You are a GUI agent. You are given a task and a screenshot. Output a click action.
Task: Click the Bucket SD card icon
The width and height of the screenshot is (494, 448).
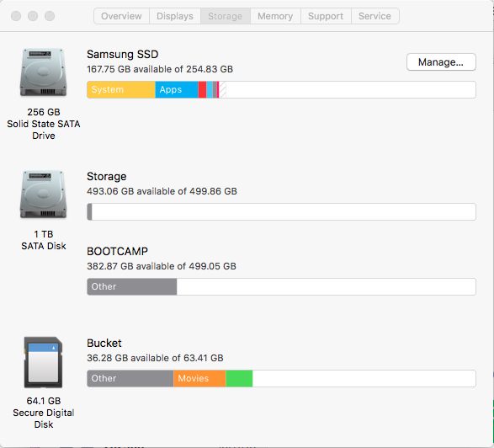click(44, 362)
